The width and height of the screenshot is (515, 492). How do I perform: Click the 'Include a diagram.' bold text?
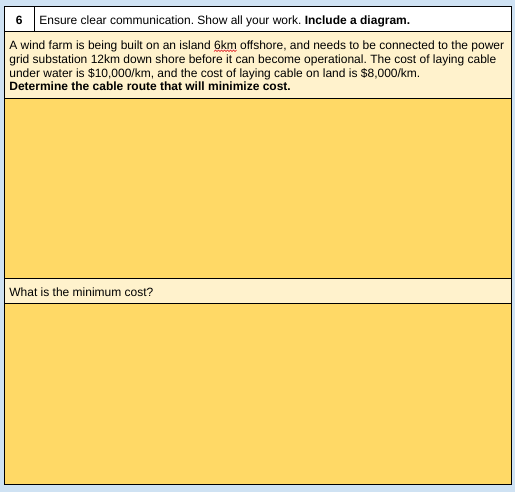pos(357,20)
